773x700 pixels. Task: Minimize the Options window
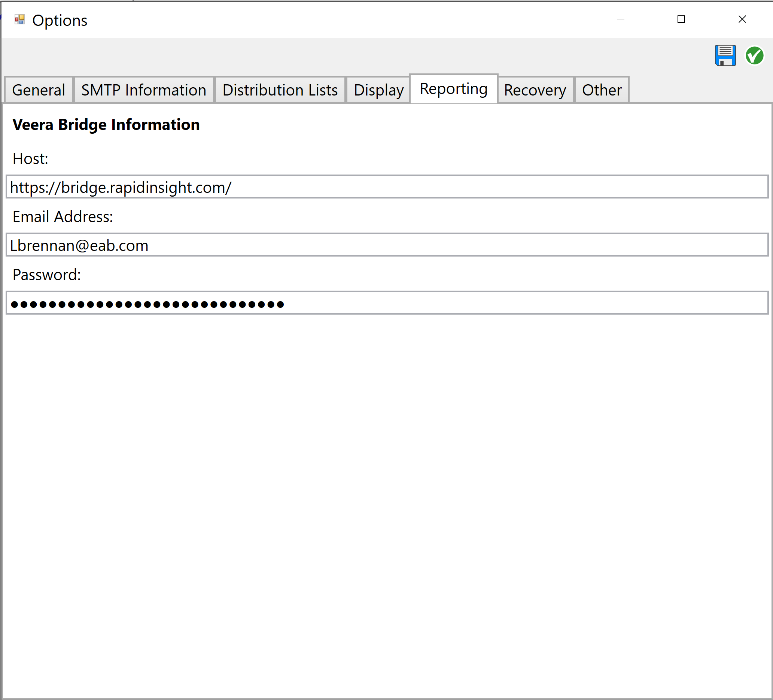(x=620, y=19)
